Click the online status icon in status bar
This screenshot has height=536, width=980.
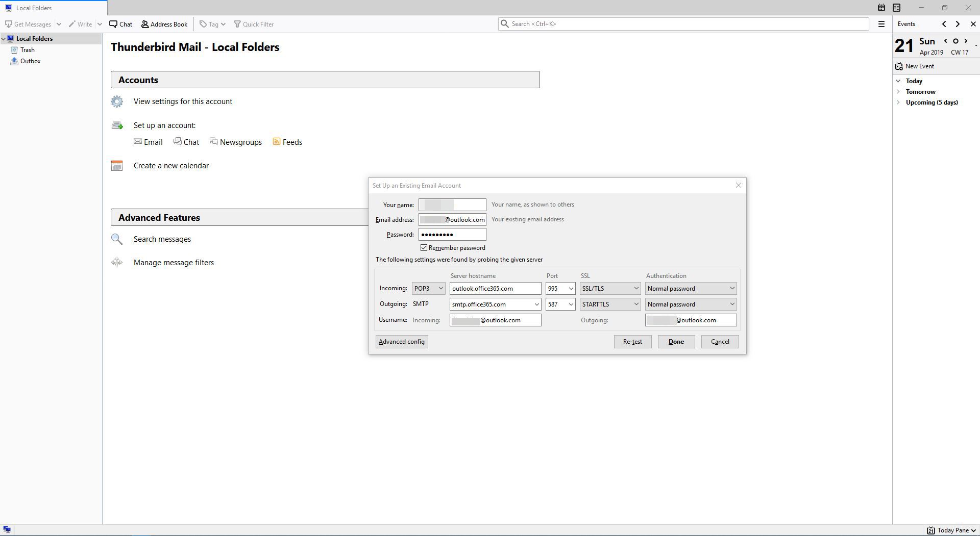pos(7,530)
